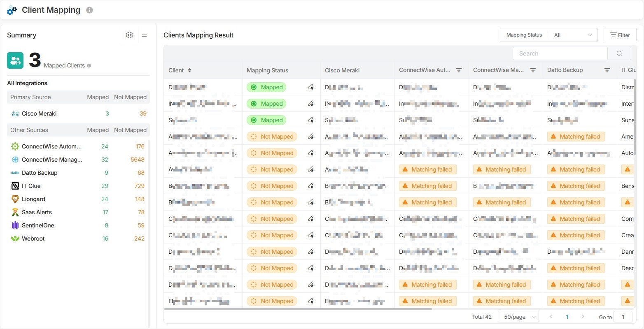This screenshot has width=644, height=329.
Task: Click the edit pencil icon on the first Mapped row
Action: point(310,87)
